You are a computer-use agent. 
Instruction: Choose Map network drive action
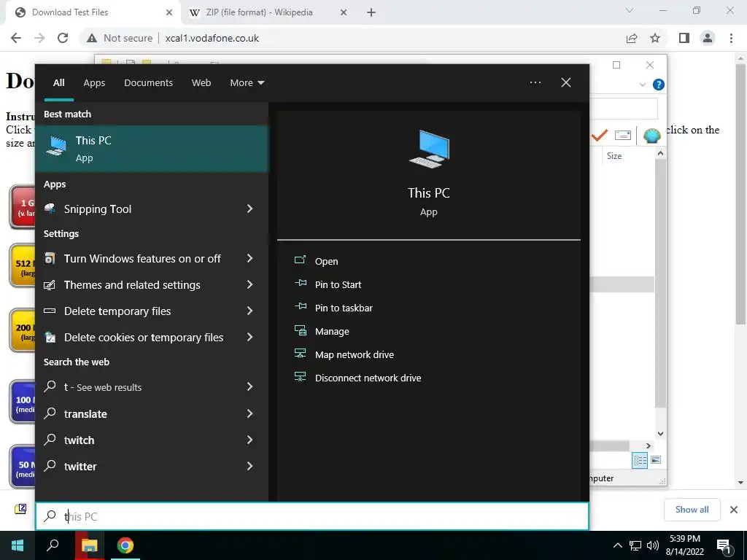354,354
